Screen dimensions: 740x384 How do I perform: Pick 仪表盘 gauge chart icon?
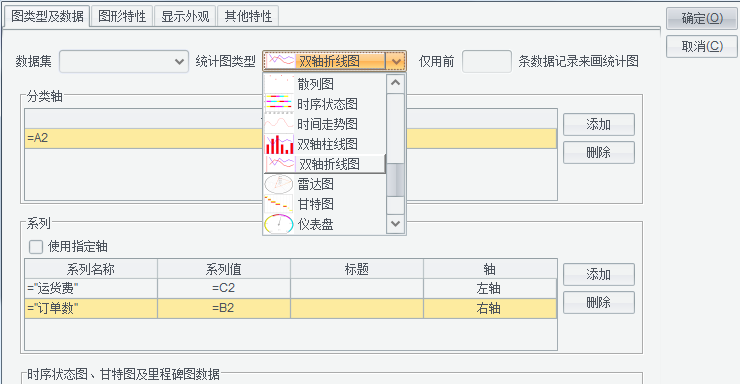[279, 224]
